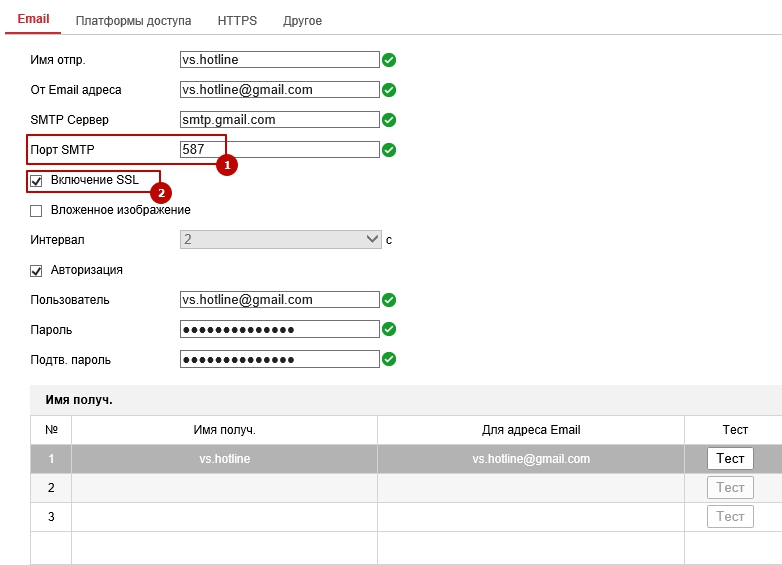Click green checkmark beside Пользователь field
Image resolution: width=782 pixels, height=565 pixels.
[389, 300]
